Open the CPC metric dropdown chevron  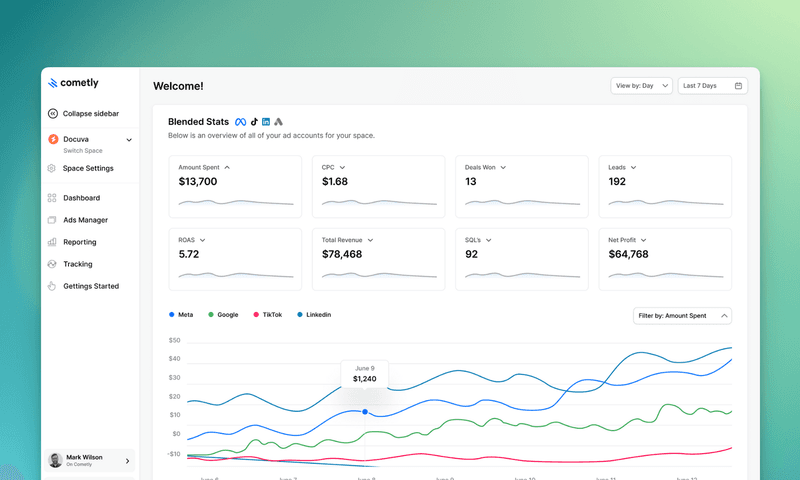tap(342, 167)
